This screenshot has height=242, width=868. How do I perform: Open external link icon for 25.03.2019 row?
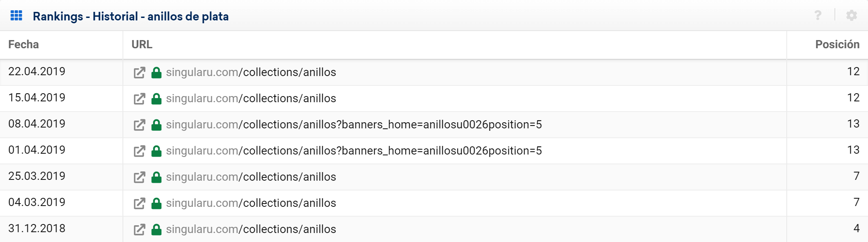(139, 177)
